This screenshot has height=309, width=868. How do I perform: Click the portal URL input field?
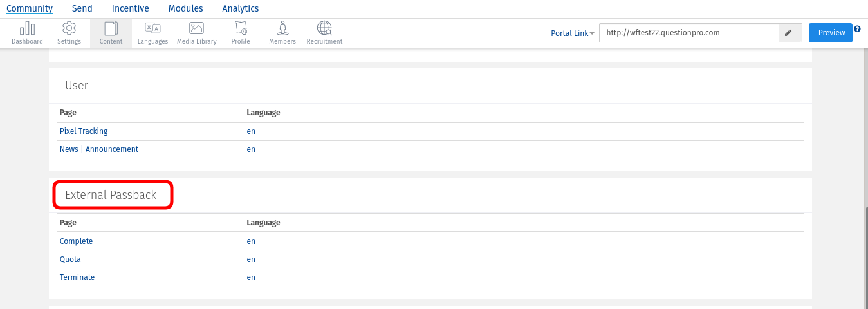pos(688,33)
